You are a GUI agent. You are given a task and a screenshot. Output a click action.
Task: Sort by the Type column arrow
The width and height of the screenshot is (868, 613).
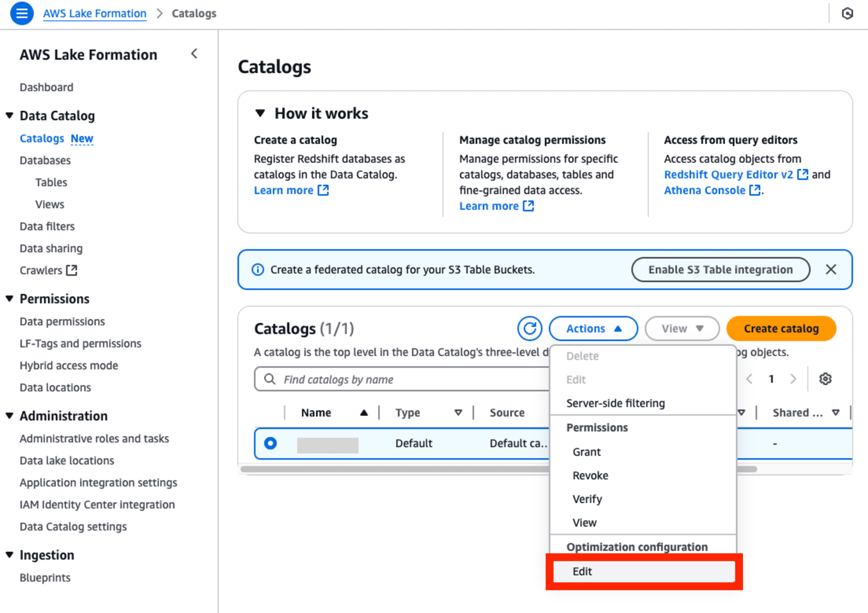pyautogui.click(x=458, y=413)
